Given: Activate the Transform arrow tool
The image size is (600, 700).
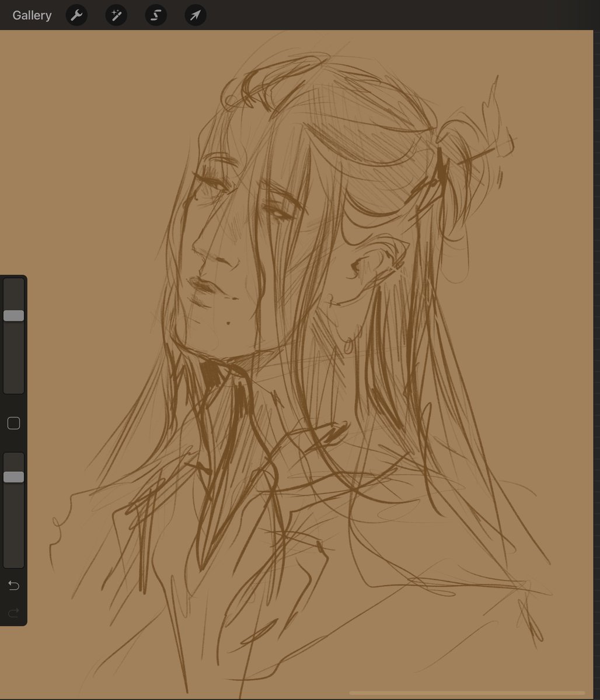Looking at the screenshot, I should [196, 15].
